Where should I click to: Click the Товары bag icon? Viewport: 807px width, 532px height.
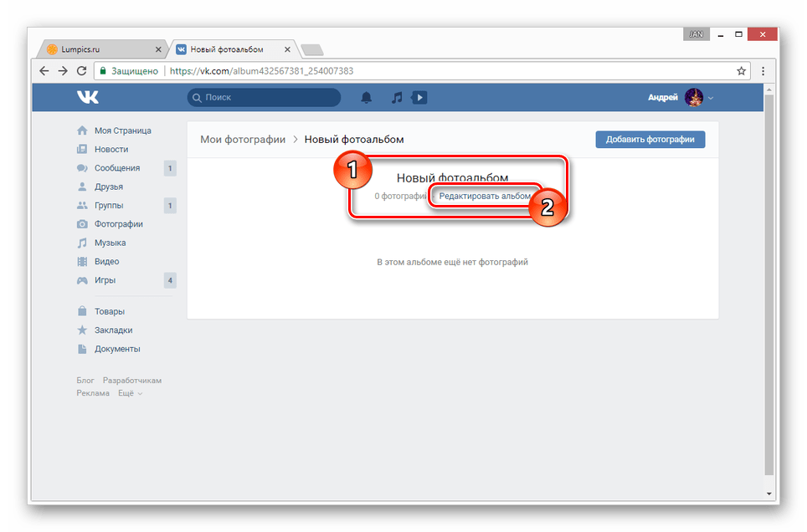[82, 311]
